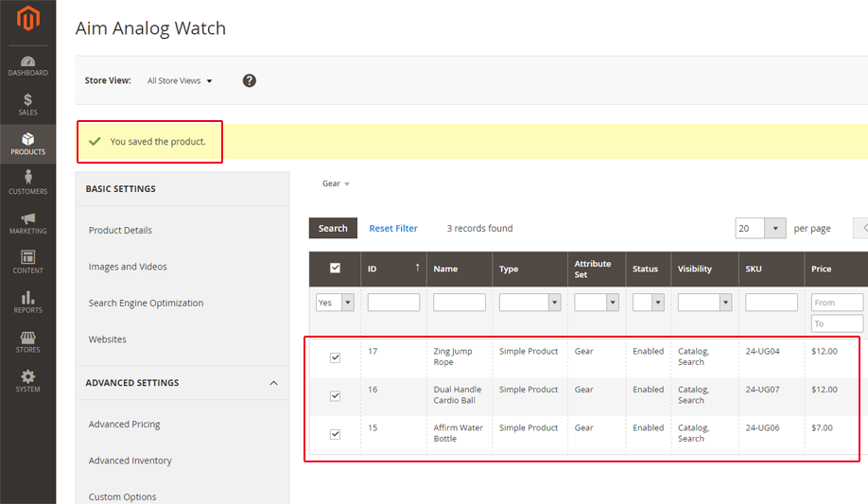Screen dimensions: 868x504
Task: Click SKU 24-UG07 cell
Action: pyautogui.click(x=762, y=390)
